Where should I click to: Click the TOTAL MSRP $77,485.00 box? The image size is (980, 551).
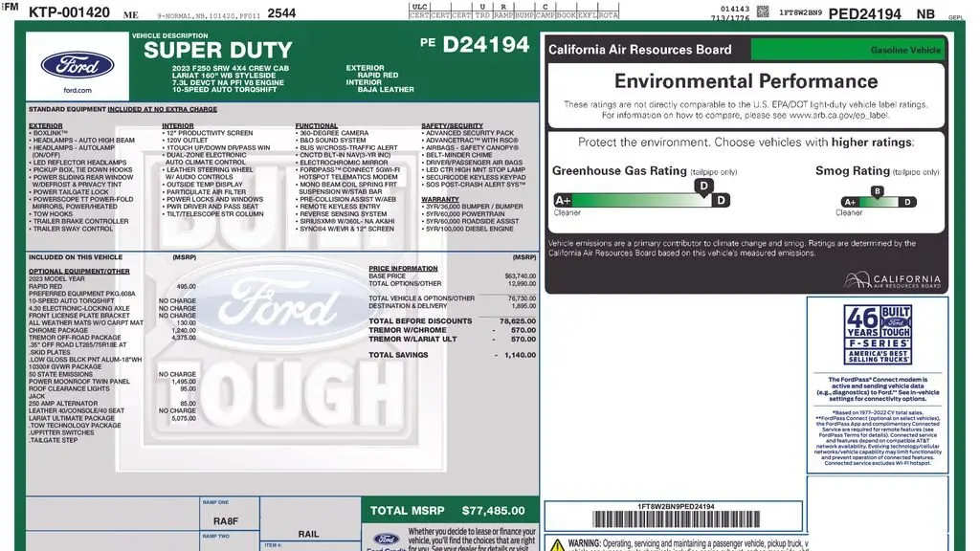coord(450,511)
